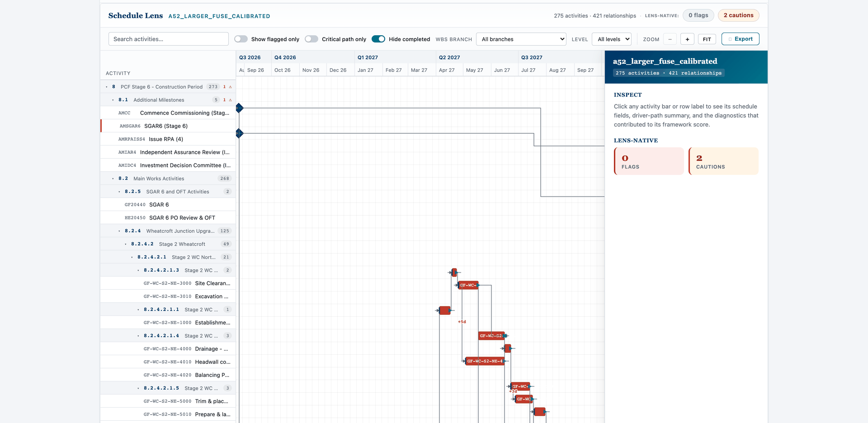Image resolution: width=868 pixels, height=423 pixels.
Task: Open the 0 Flags card
Action: pos(649,161)
